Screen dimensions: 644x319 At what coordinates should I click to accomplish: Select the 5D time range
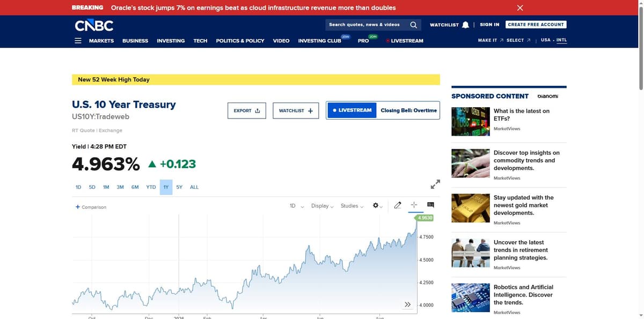tap(92, 187)
